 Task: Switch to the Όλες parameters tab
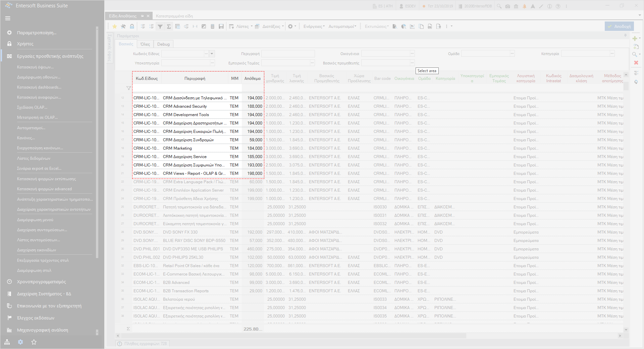pos(145,44)
